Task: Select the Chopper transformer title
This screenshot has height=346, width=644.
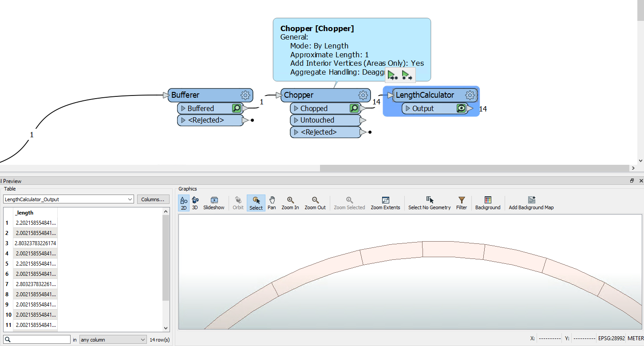Action: click(299, 95)
